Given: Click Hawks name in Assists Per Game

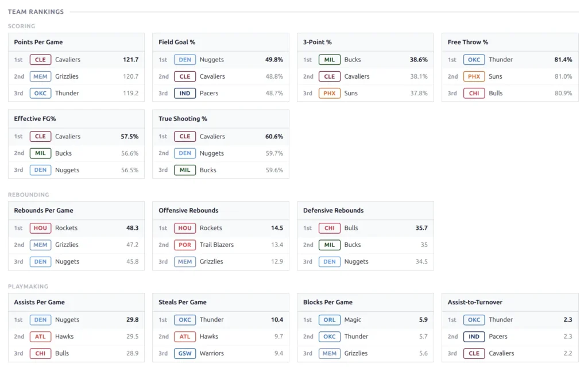Looking at the screenshot, I should click(x=64, y=337).
